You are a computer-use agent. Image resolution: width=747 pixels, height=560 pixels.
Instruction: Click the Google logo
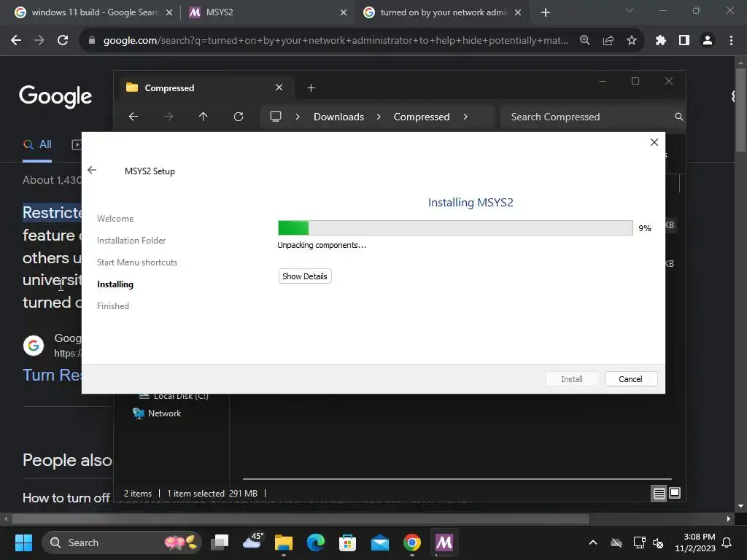(55, 96)
